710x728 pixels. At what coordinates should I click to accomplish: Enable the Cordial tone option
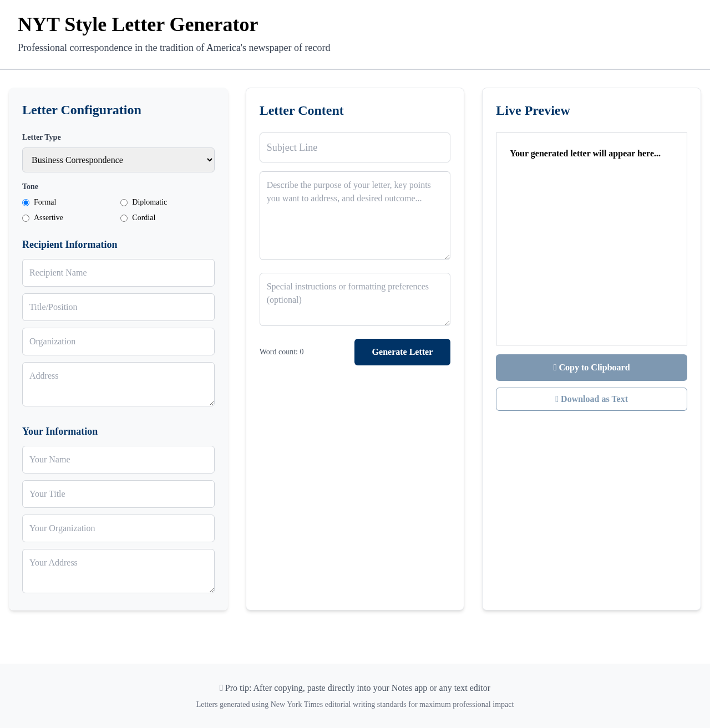(123, 218)
